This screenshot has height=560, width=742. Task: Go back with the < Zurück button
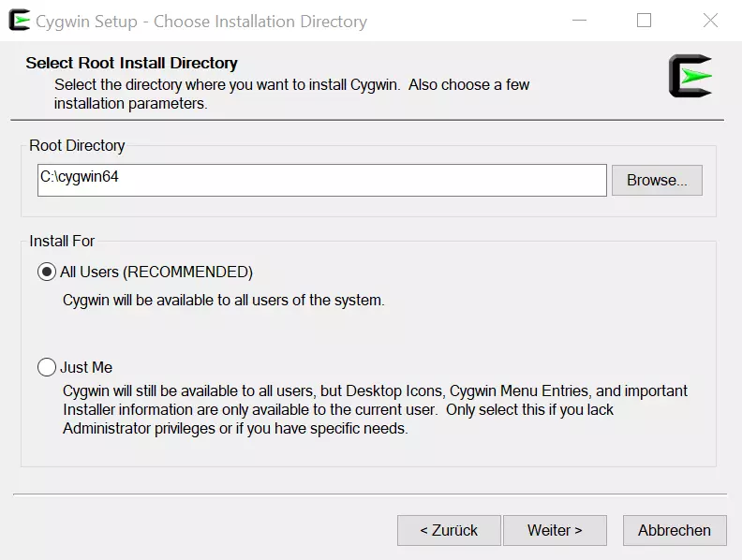point(449,530)
